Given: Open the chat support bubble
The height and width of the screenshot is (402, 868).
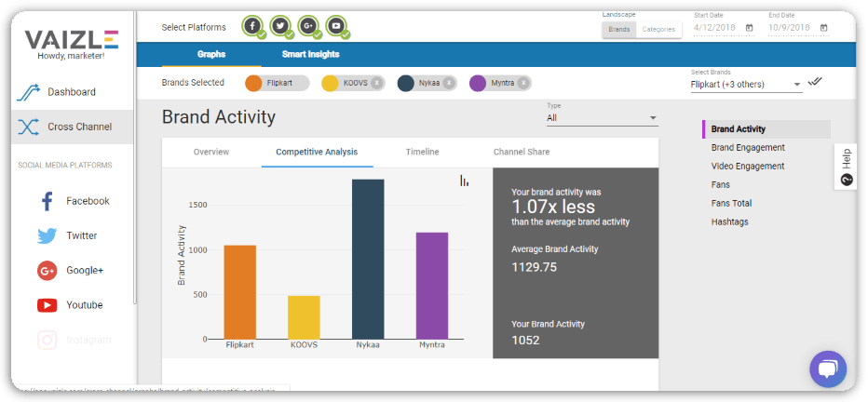Looking at the screenshot, I should 828,368.
